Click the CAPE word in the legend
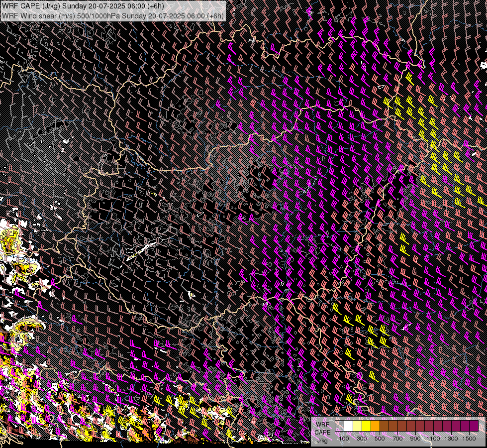 322,433
